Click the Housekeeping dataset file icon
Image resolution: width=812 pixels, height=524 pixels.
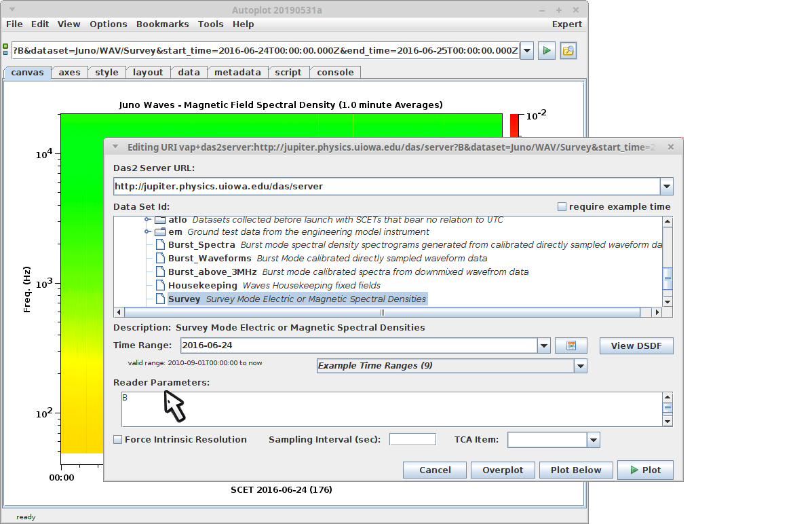[x=160, y=285]
